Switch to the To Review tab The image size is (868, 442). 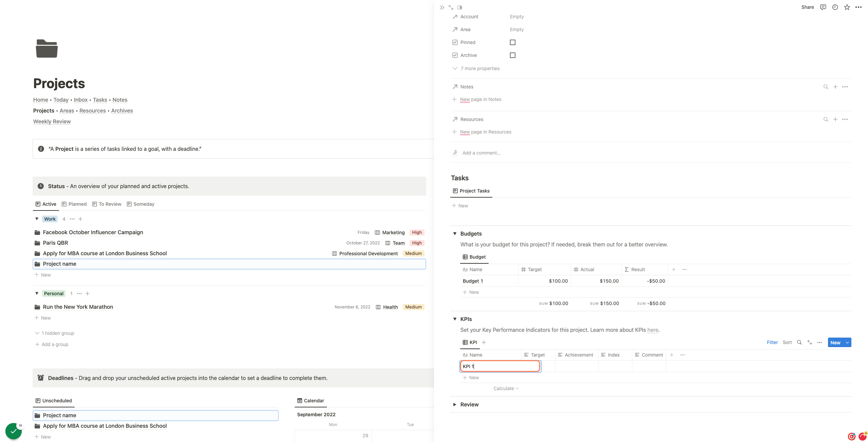coord(107,204)
